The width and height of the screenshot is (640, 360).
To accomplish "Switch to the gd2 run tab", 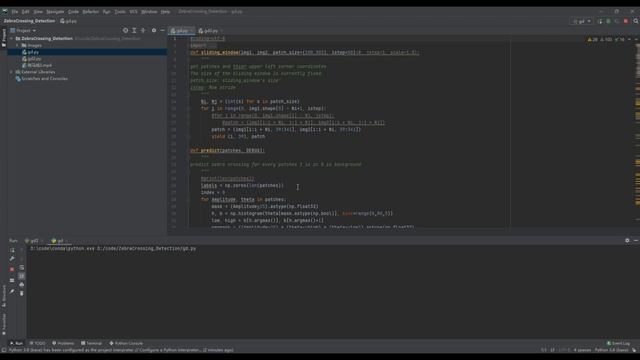I will (x=34, y=241).
